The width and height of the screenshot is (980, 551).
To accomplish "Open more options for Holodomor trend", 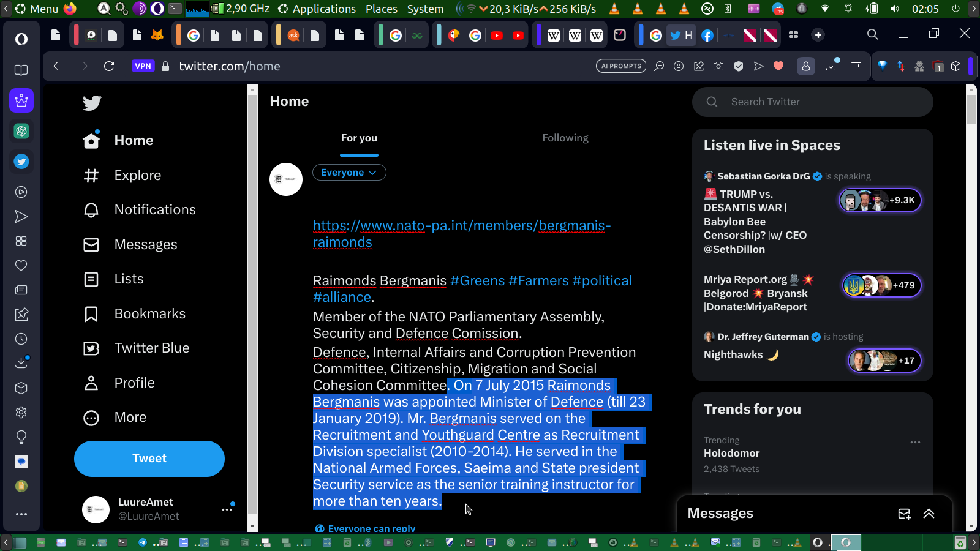I will click(x=915, y=442).
